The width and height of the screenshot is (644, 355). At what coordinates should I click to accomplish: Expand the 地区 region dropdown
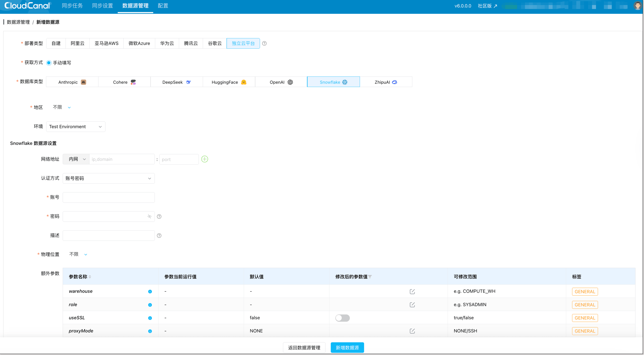tap(61, 107)
